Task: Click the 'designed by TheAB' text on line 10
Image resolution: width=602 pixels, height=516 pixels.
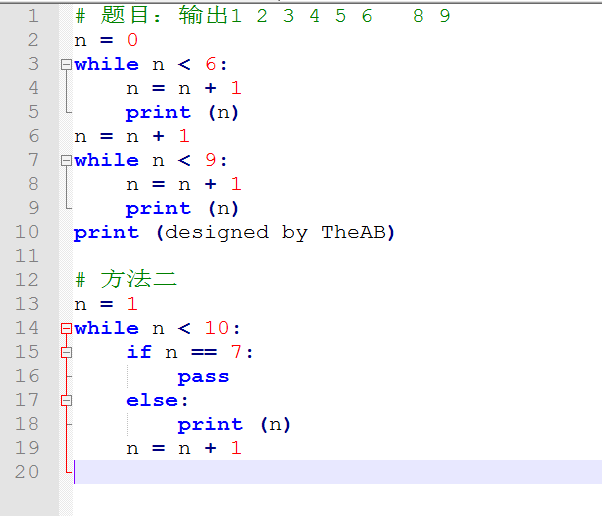Action: tap(275, 233)
